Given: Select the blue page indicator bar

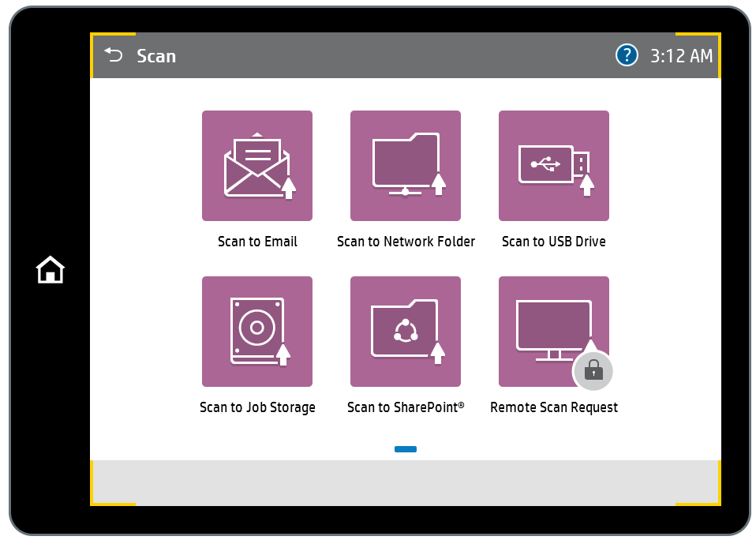Looking at the screenshot, I should click(406, 449).
